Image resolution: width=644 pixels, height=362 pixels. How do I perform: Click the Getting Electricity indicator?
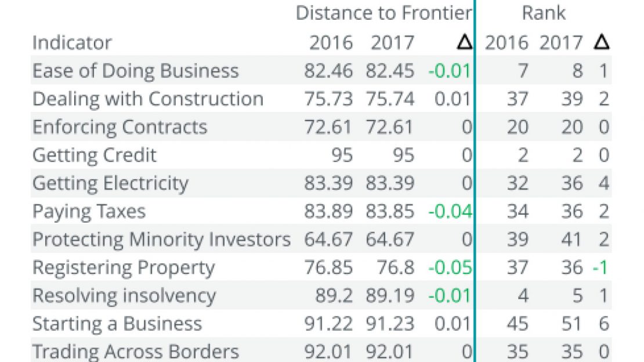(x=110, y=183)
